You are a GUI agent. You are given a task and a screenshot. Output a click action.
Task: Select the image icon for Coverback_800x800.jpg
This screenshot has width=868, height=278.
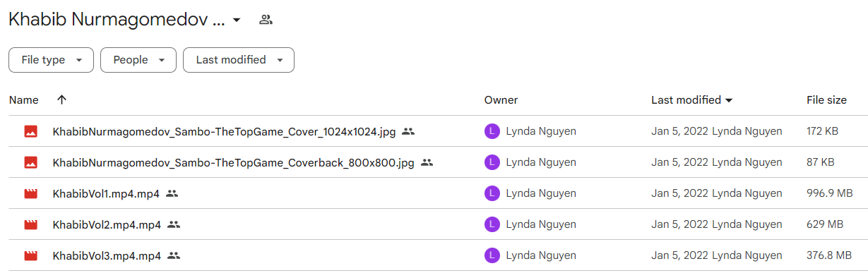30,162
